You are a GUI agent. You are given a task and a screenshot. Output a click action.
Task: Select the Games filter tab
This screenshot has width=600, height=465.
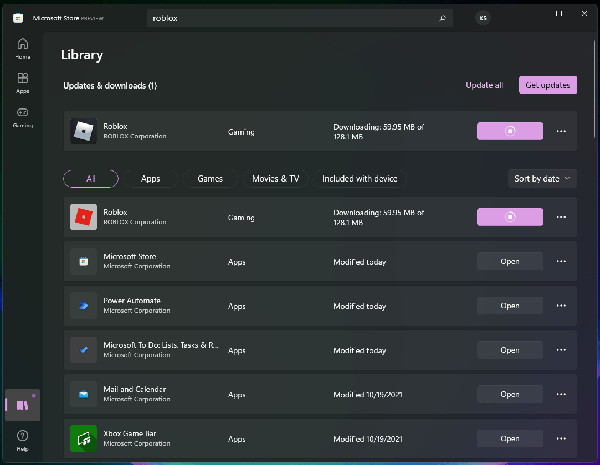click(x=210, y=179)
